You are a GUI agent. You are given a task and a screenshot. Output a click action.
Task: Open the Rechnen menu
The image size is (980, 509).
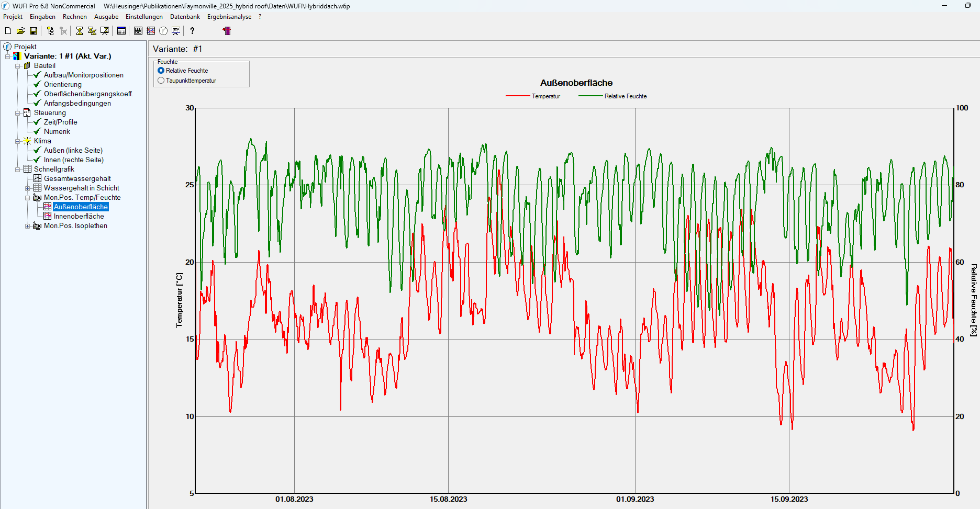(x=74, y=17)
